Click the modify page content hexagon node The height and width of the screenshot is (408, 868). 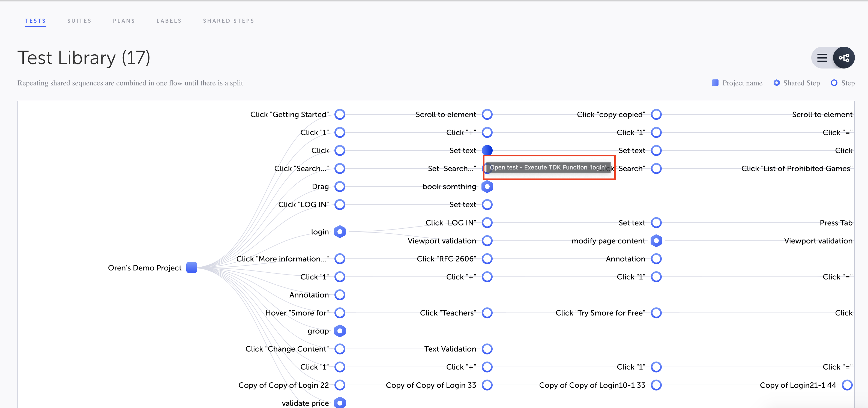[656, 241]
